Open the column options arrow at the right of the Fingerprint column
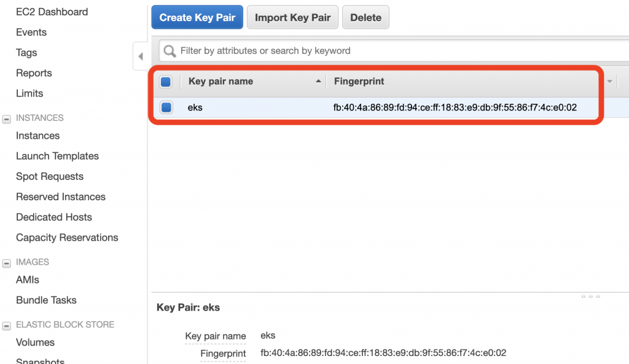This screenshot has height=364, width=629. [610, 82]
